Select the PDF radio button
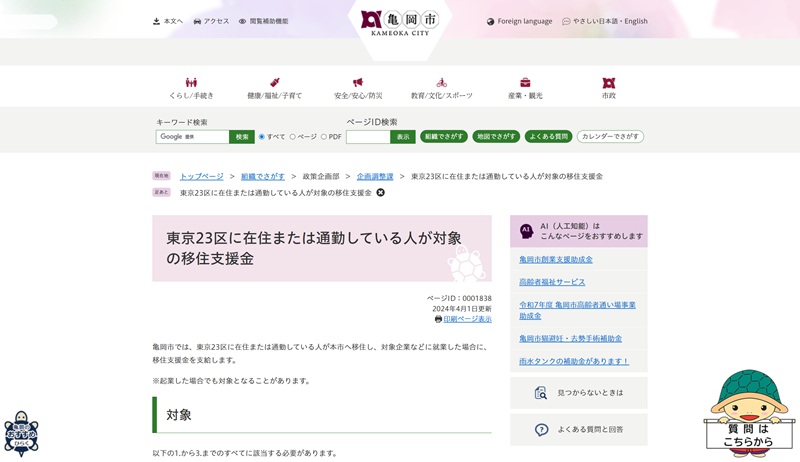Viewport: 800px width, 462px height. pyautogui.click(x=324, y=137)
